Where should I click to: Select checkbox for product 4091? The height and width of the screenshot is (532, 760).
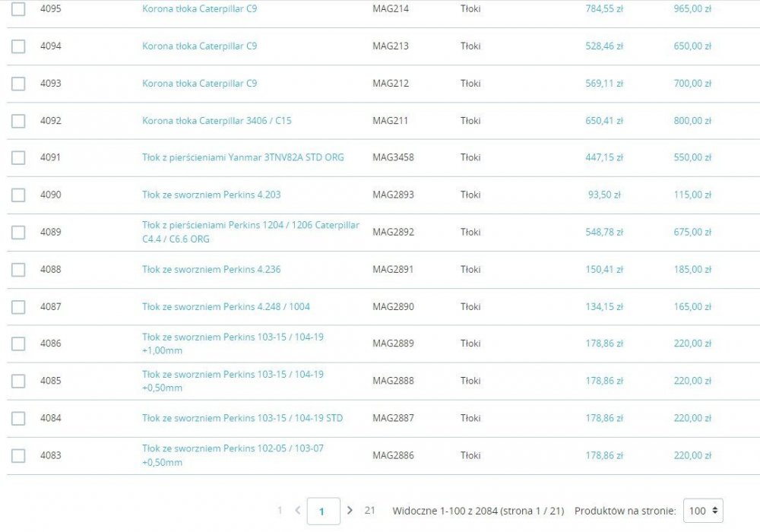coord(18,157)
